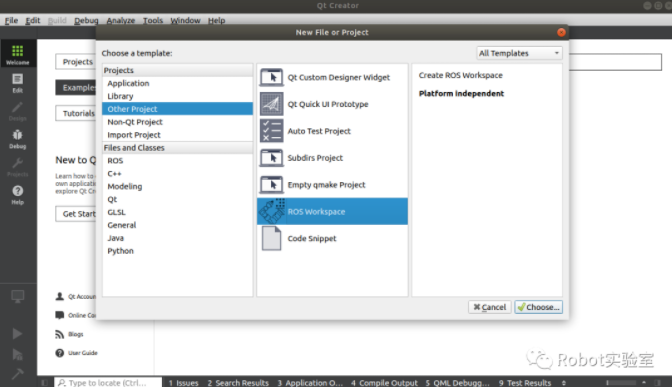
Task: Click the Qt Custom Designer Widget icon
Action: point(271,77)
